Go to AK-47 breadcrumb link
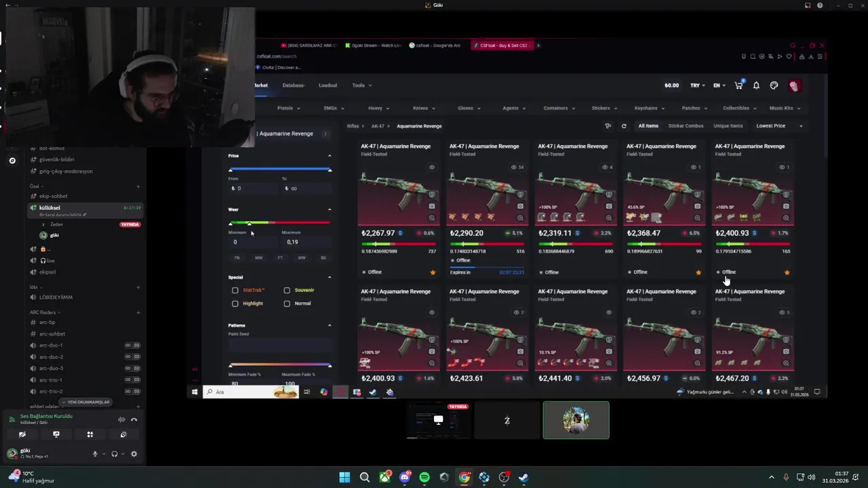This screenshot has height=488, width=868. pyautogui.click(x=378, y=126)
